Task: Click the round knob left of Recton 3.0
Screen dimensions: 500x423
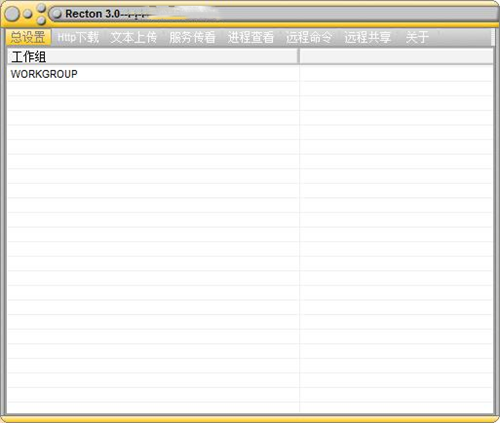Action: click(57, 14)
